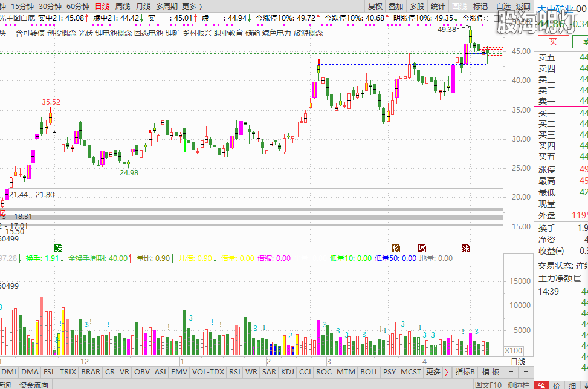Click the 榜 event marker on the timeline

click(x=396, y=248)
